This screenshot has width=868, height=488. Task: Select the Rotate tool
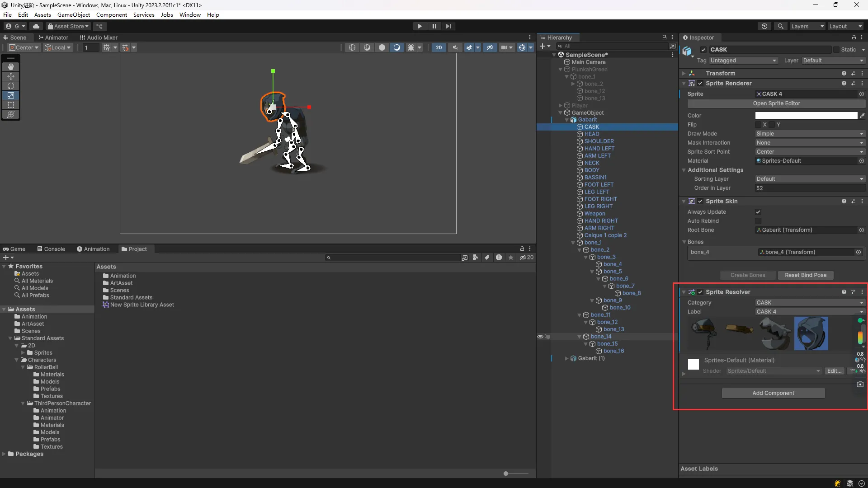[x=11, y=86]
